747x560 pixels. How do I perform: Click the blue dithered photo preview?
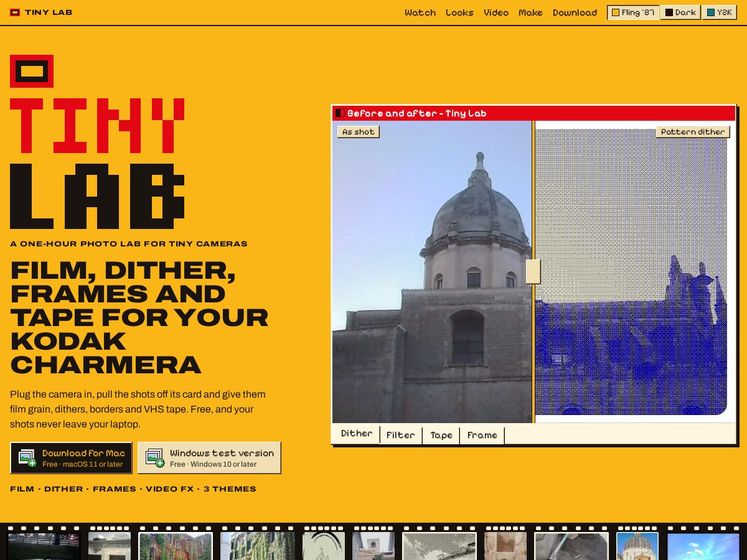click(631, 272)
